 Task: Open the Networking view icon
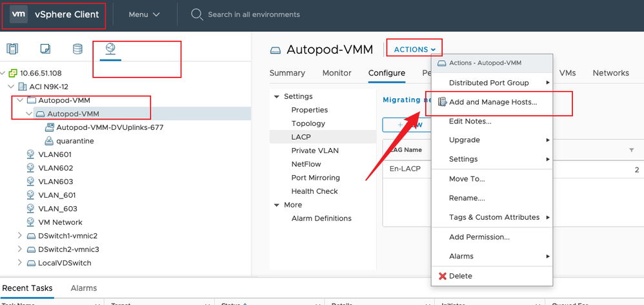point(110,49)
